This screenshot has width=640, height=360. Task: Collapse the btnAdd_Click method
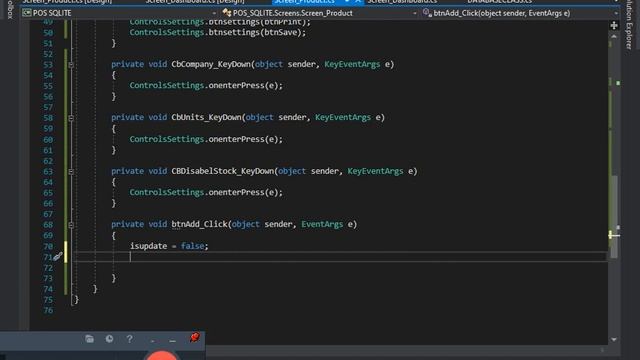point(71,224)
